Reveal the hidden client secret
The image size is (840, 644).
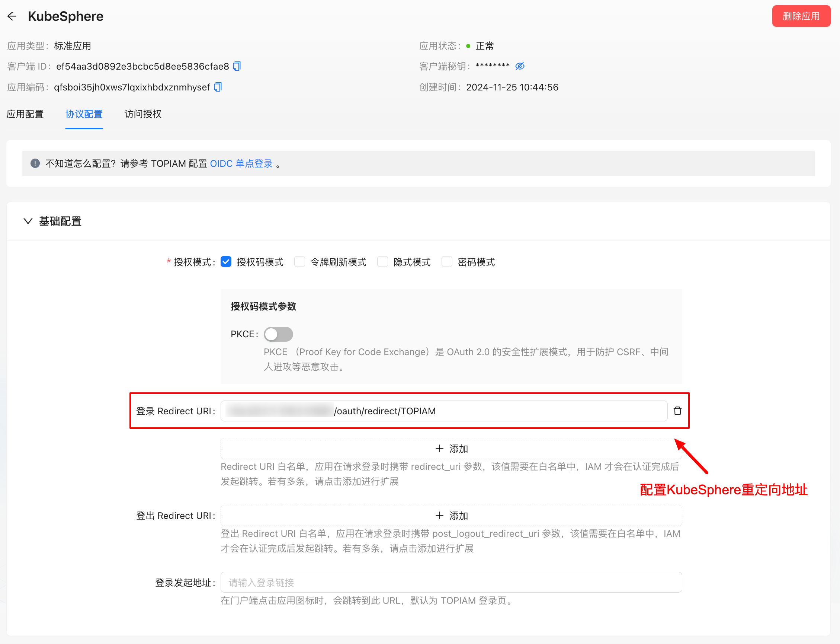pos(520,66)
